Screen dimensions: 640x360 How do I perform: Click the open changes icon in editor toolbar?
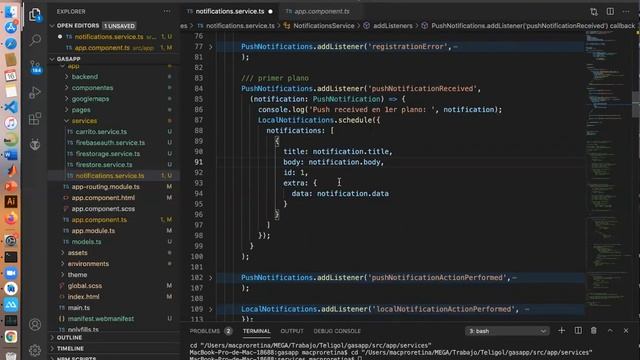coord(594,11)
